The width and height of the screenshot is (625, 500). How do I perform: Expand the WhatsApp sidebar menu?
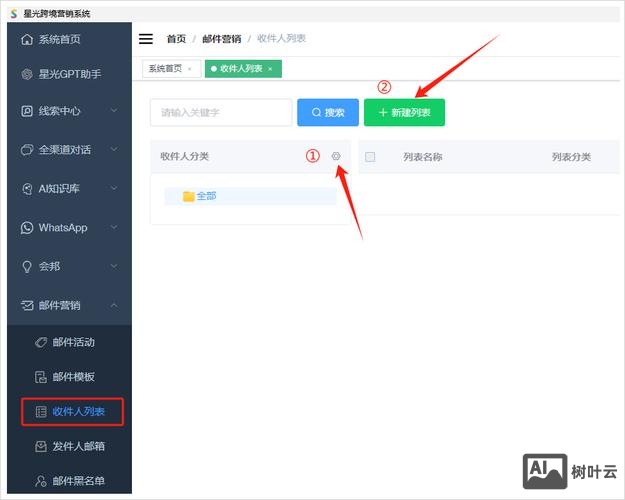pos(69,227)
